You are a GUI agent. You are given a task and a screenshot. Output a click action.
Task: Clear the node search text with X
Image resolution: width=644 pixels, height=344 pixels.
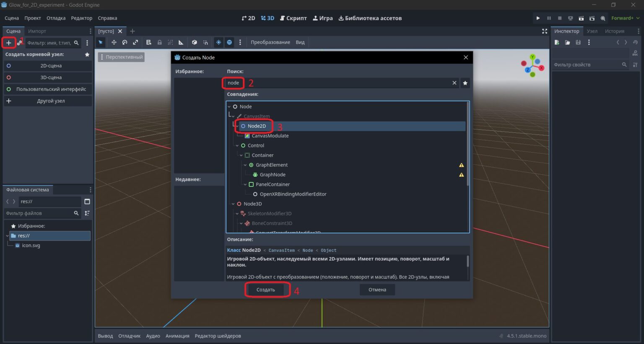pyautogui.click(x=454, y=83)
